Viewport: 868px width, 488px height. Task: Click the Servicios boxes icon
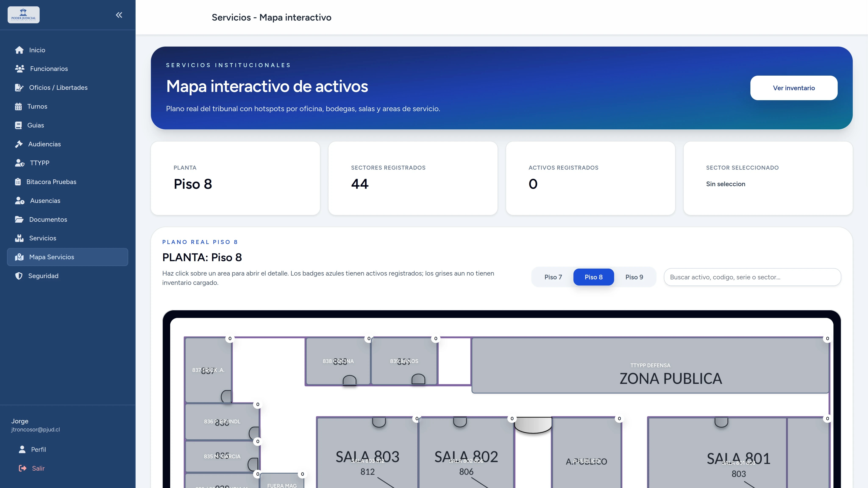(x=19, y=238)
